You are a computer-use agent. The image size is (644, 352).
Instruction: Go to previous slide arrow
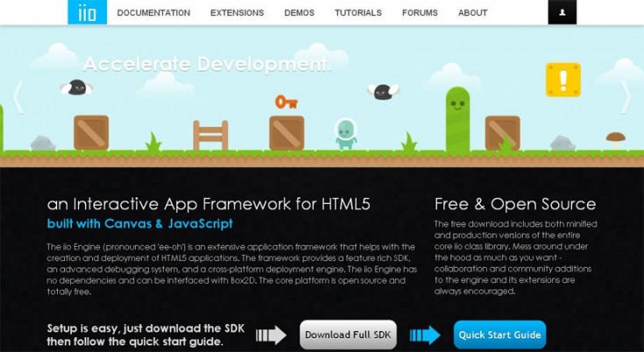coord(18,97)
